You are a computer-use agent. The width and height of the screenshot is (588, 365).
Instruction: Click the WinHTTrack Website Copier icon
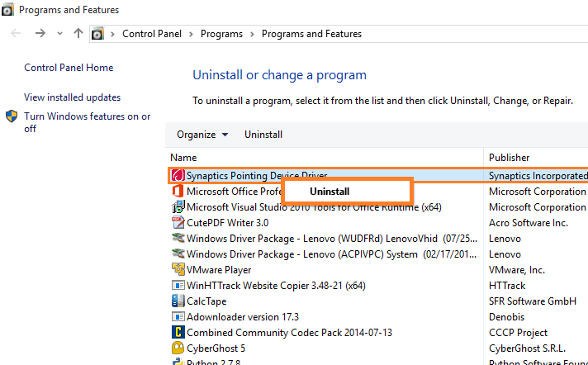coord(177,286)
